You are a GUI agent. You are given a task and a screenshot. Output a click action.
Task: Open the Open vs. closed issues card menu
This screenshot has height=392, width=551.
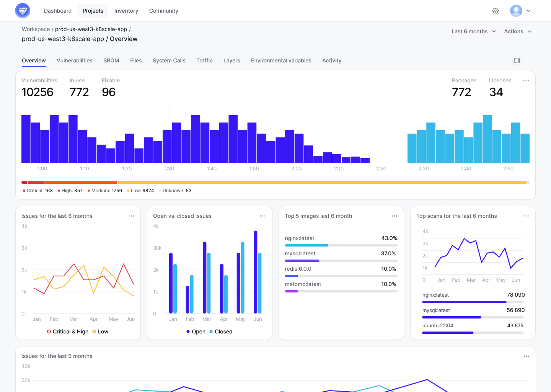[x=262, y=216]
